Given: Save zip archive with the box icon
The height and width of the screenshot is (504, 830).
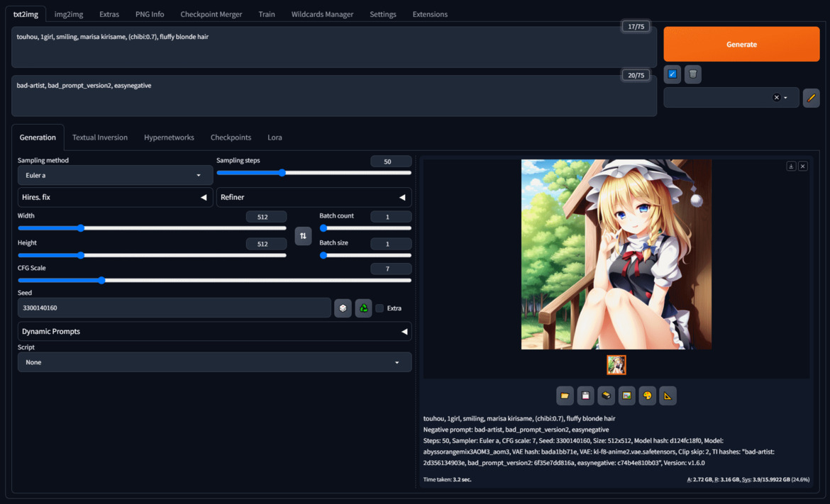Looking at the screenshot, I should (x=606, y=396).
